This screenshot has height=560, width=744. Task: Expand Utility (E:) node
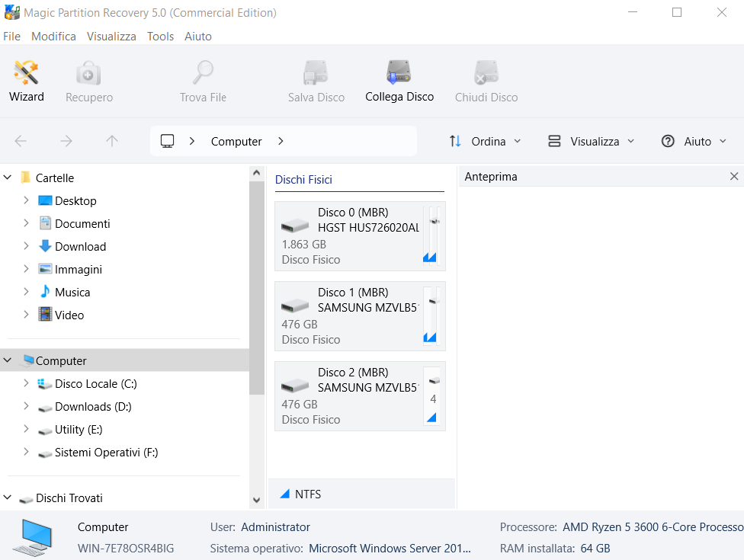tap(26, 429)
